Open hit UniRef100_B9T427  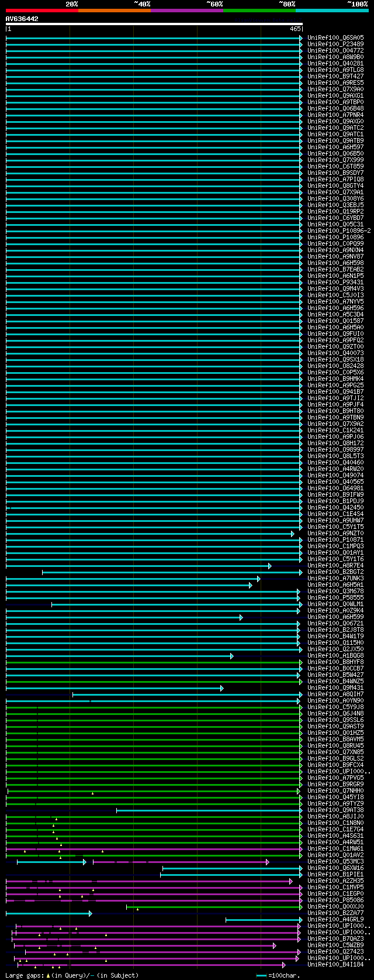[x=335, y=76]
